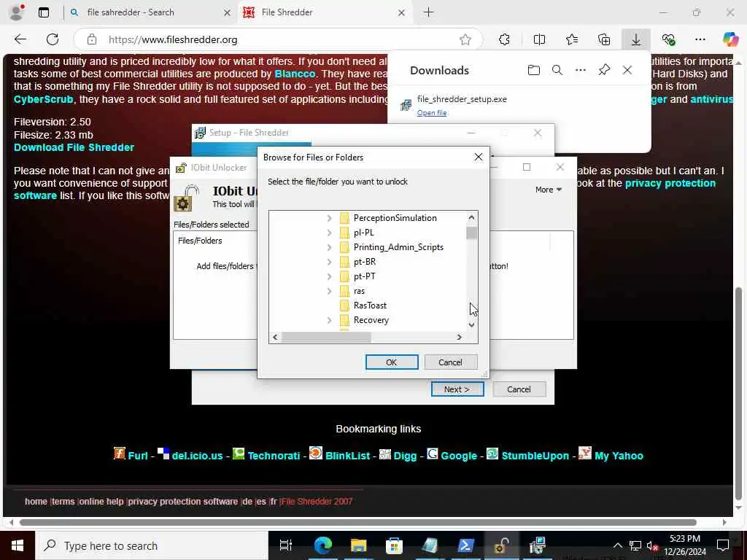Open the More dropdown in IObit Unlocker

click(549, 190)
